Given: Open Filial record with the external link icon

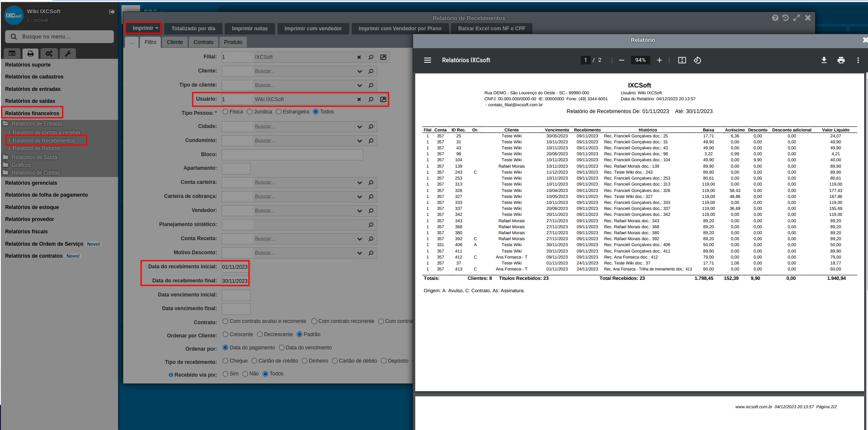Looking at the screenshot, I should [383, 57].
